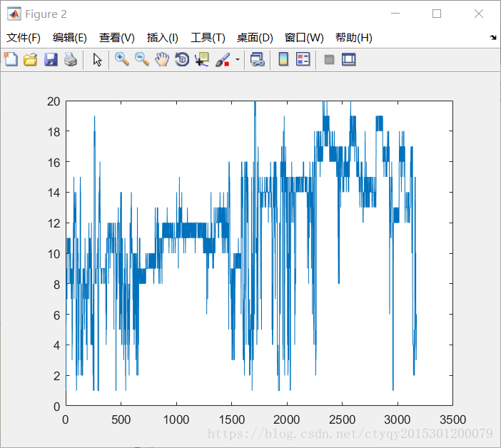The width and height of the screenshot is (501, 448).
Task: Dock the figure using the corner arrow
Action: point(493,38)
